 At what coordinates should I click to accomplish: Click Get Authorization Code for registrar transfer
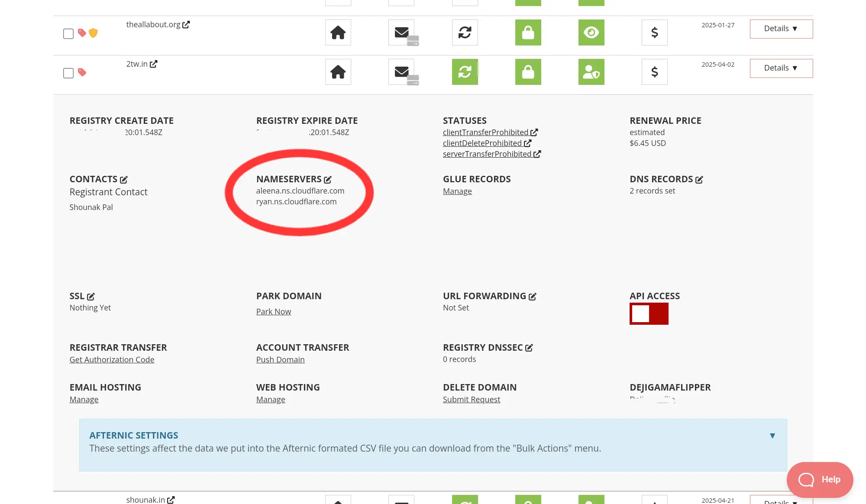(112, 359)
